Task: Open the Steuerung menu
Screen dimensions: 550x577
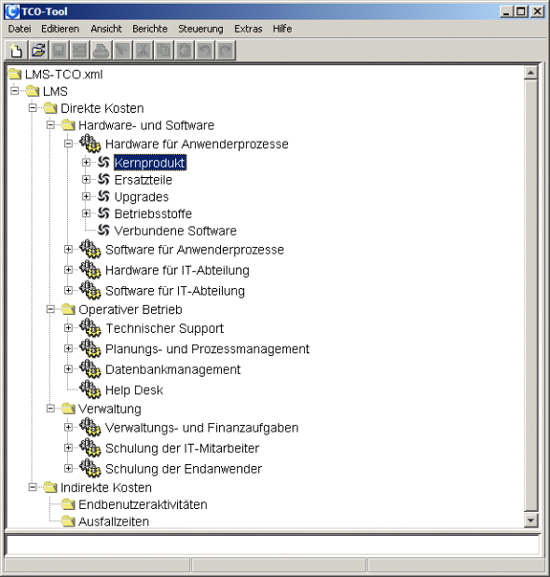Action: coord(201,29)
